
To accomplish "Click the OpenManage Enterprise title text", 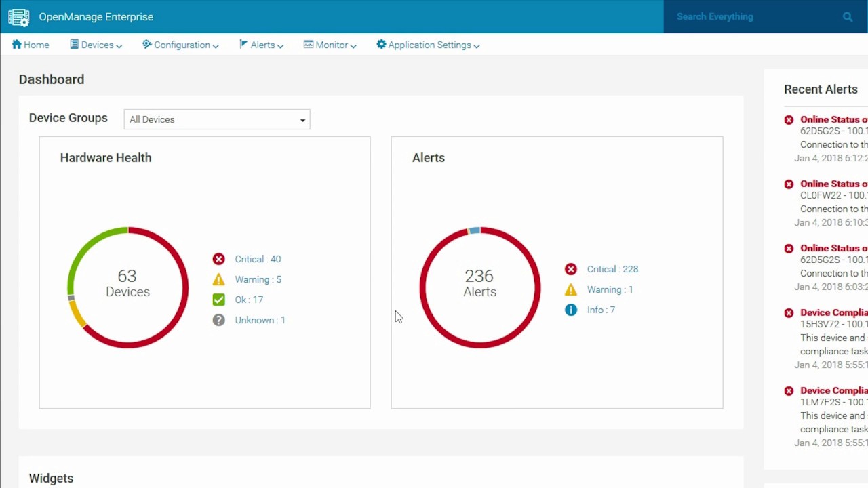I will (x=96, y=17).
